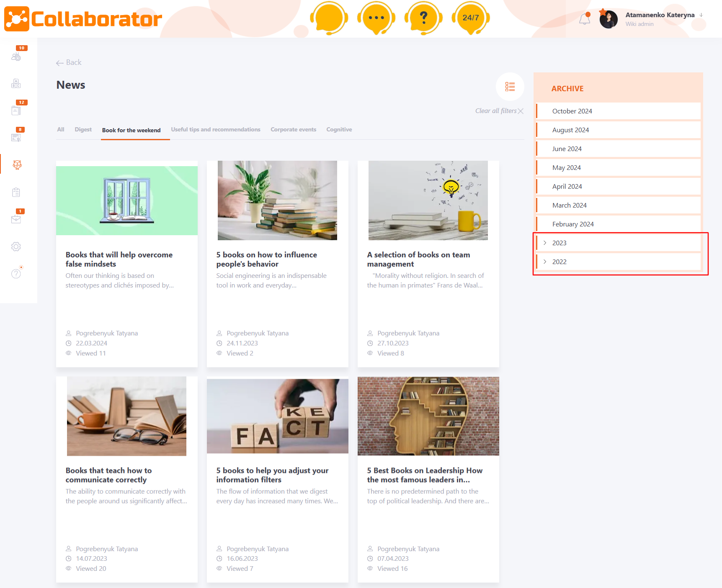Open the question-mark support chat icon
This screenshot has width=722, height=588.
[x=423, y=18]
